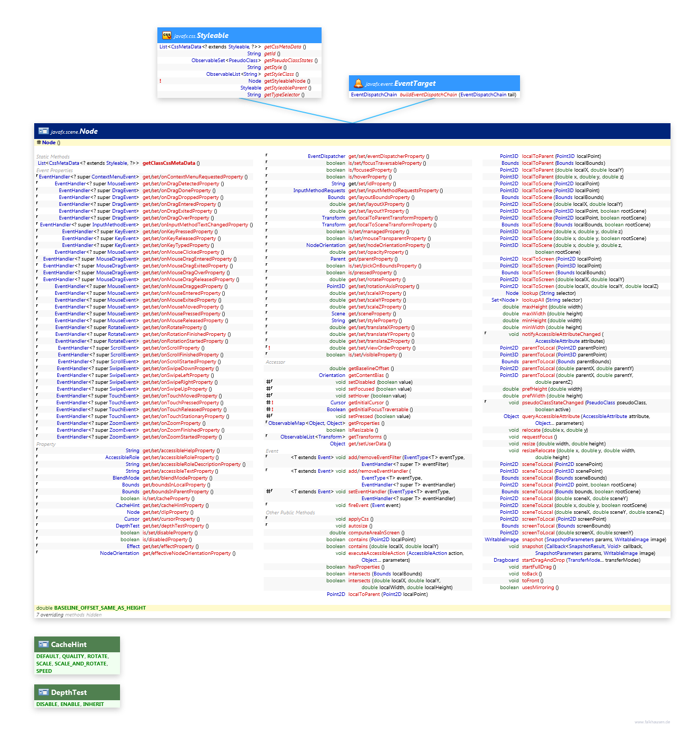Viewport: 700px width, 746px height.
Task: Click the enum icon in the DepthTest box
Action: coord(43,692)
